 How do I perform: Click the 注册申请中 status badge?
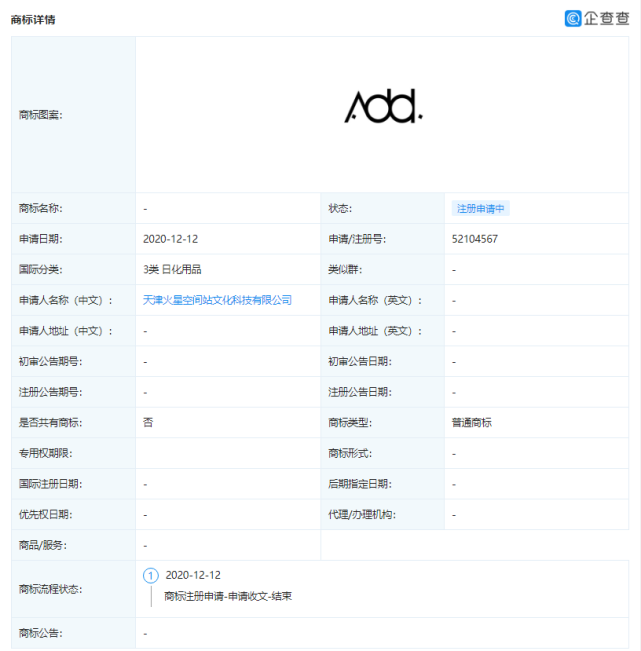[x=480, y=208]
